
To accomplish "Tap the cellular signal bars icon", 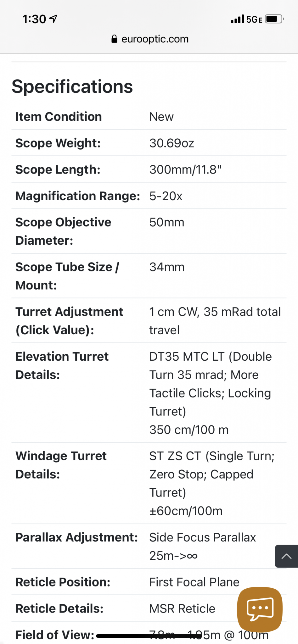I will click(237, 19).
